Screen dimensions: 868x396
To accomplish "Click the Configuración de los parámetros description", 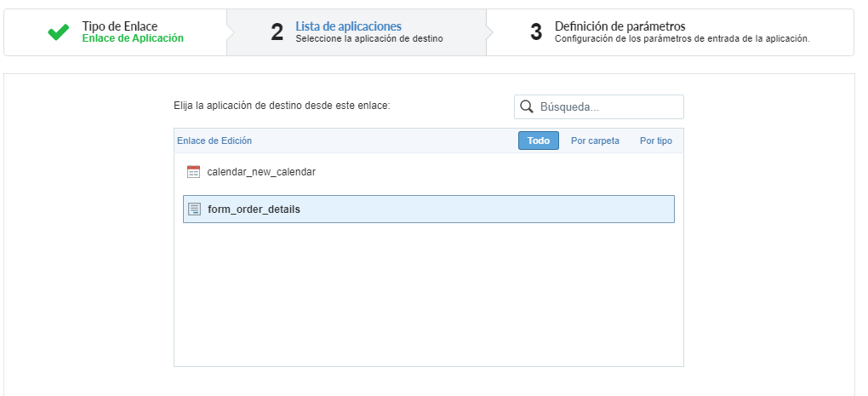I will pos(682,39).
